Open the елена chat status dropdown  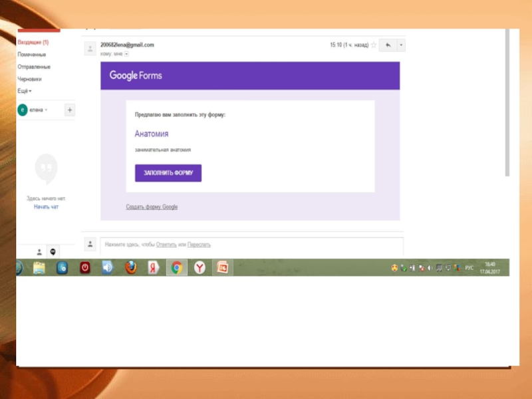point(46,110)
